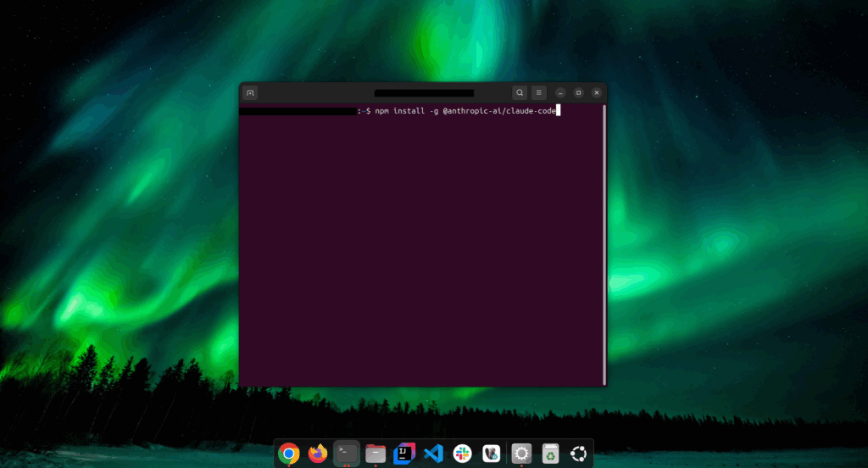This screenshot has height=468, width=868.
Task: Launch IntelliJ IDEA from the dock
Action: [404, 454]
